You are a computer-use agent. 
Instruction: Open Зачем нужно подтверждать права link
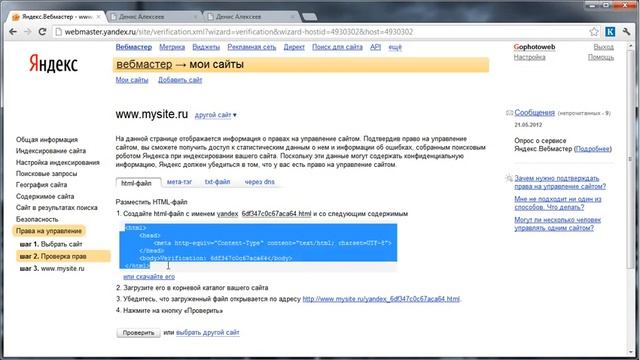[560, 182]
